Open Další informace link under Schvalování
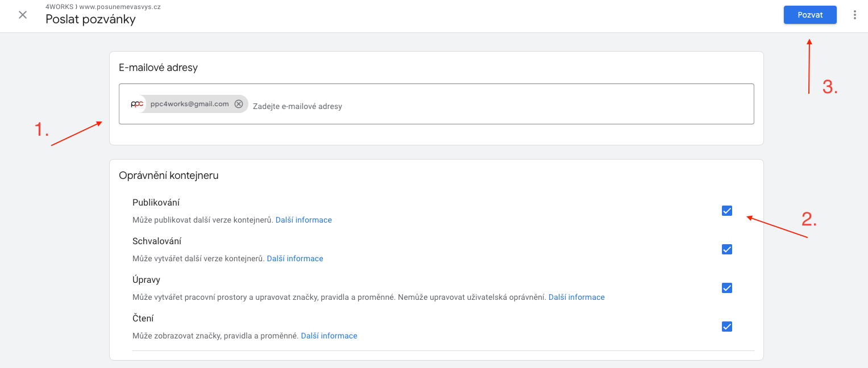 (295, 258)
